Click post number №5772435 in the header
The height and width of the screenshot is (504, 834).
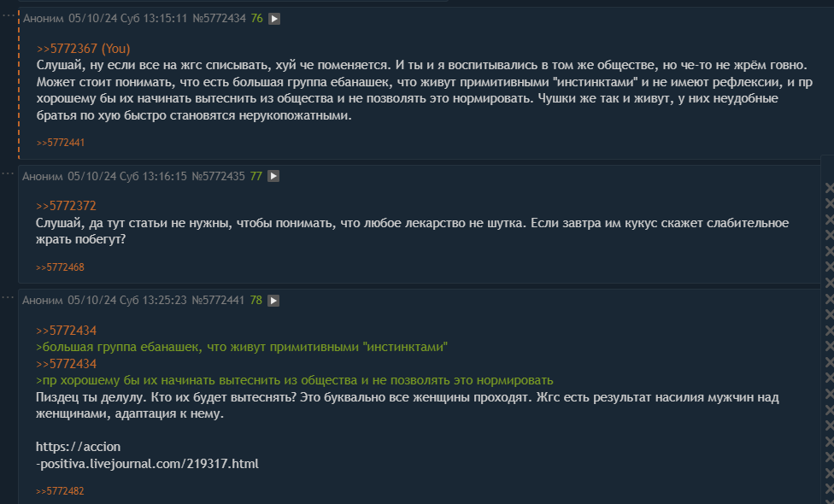[x=218, y=176]
